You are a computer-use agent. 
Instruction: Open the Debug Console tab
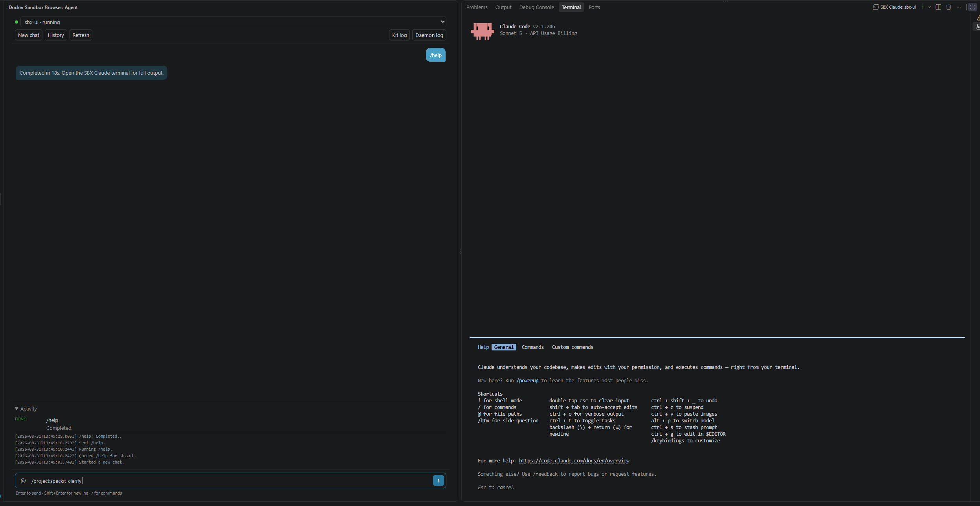click(536, 7)
